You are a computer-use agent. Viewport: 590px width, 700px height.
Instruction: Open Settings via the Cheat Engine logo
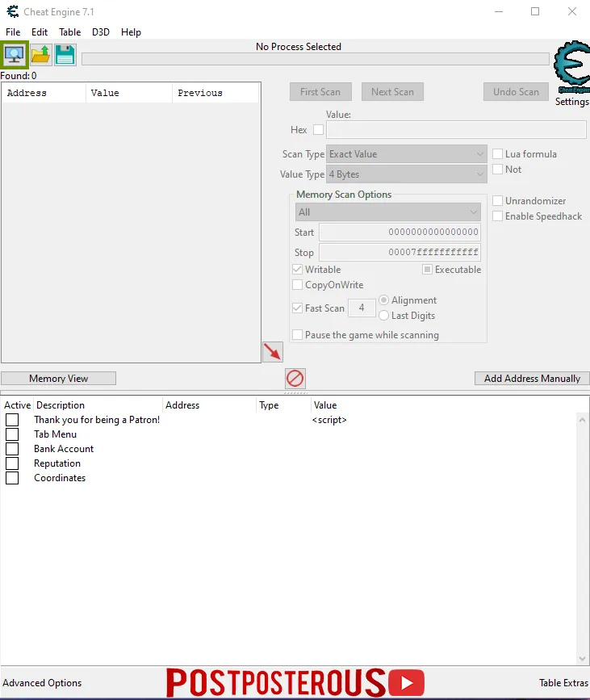(571, 67)
